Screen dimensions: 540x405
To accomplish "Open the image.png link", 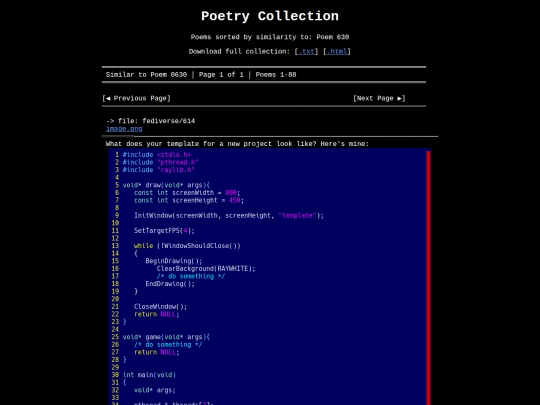I will click(x=124, y=128).
